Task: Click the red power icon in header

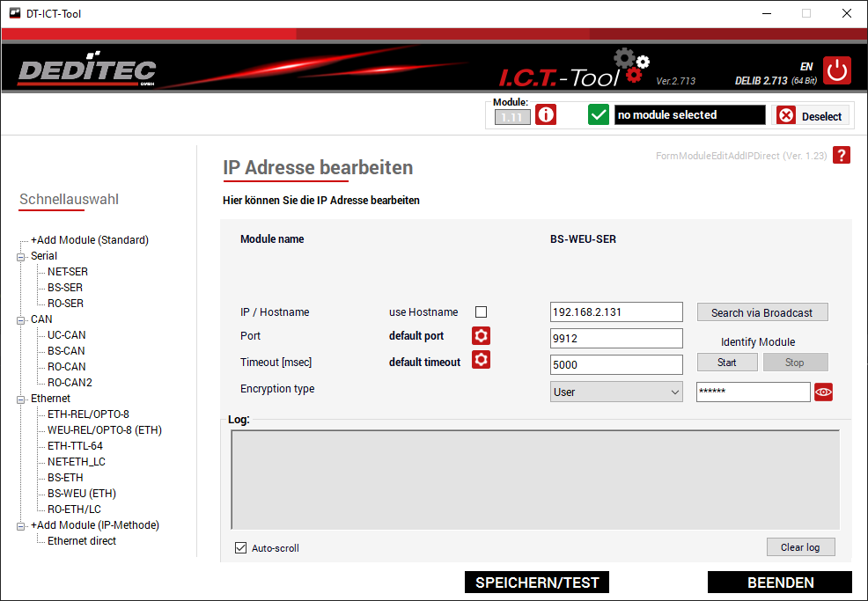Action: point(837,70)
